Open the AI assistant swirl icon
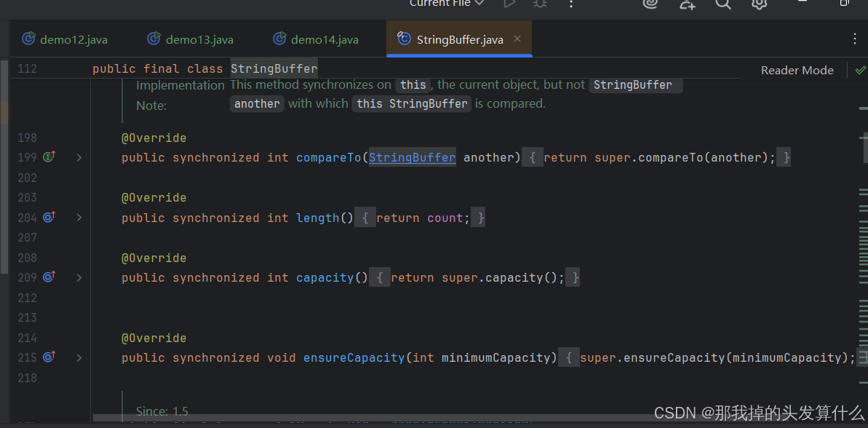The width and height of the screenshot is (868, 428). [650, 4]
